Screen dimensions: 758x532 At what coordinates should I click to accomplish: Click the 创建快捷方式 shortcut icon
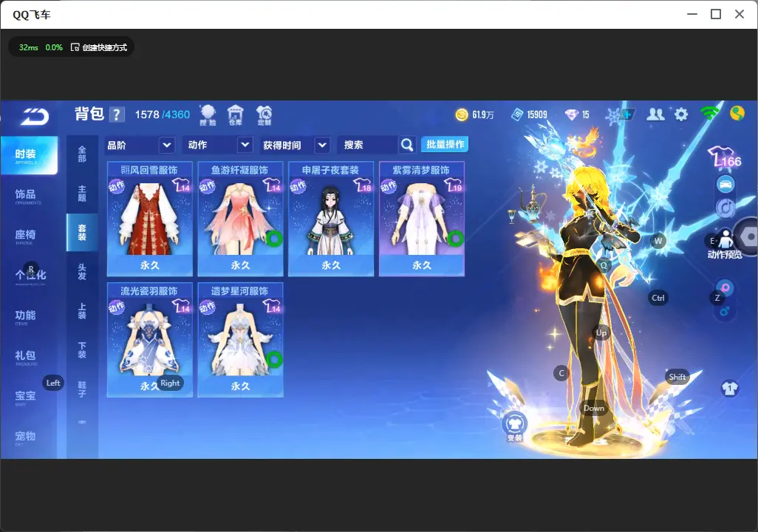click(x=75, y=47)
